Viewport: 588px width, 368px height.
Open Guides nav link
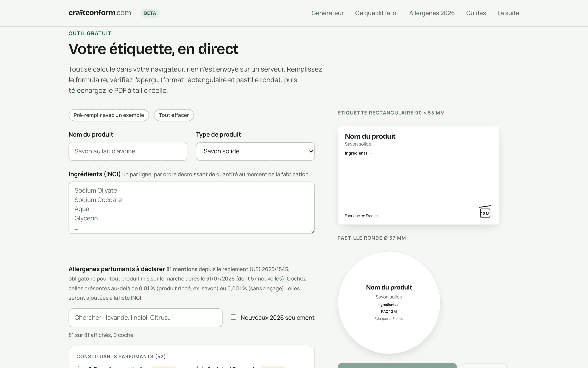pyautogui.click(x=476, y=13)
